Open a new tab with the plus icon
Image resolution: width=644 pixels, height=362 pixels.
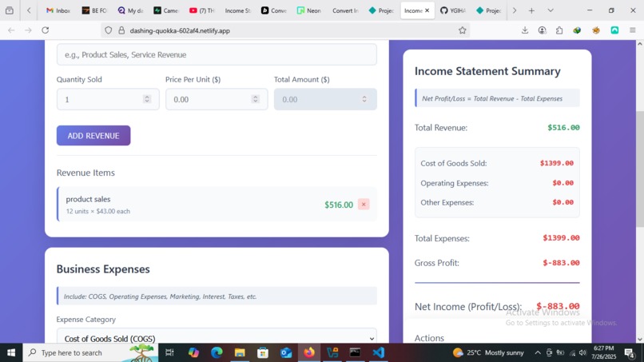[x=531, y=10]
